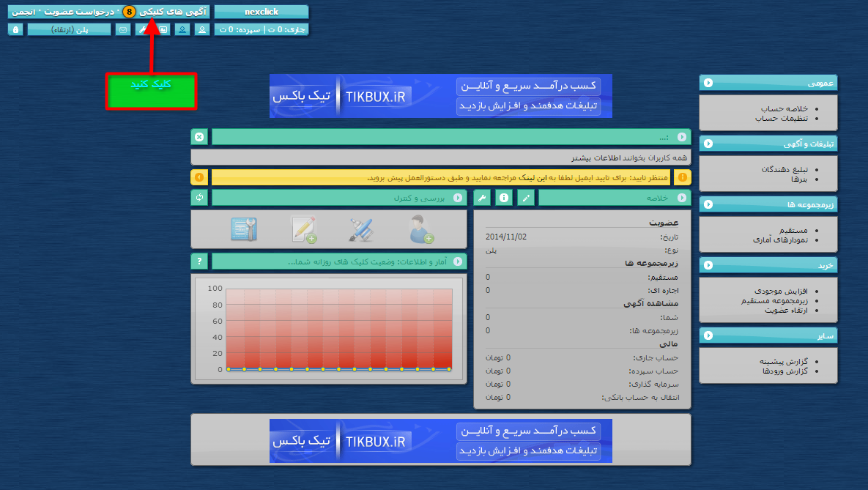Open تنظیمات حساب sidebar link

point(782,119)
